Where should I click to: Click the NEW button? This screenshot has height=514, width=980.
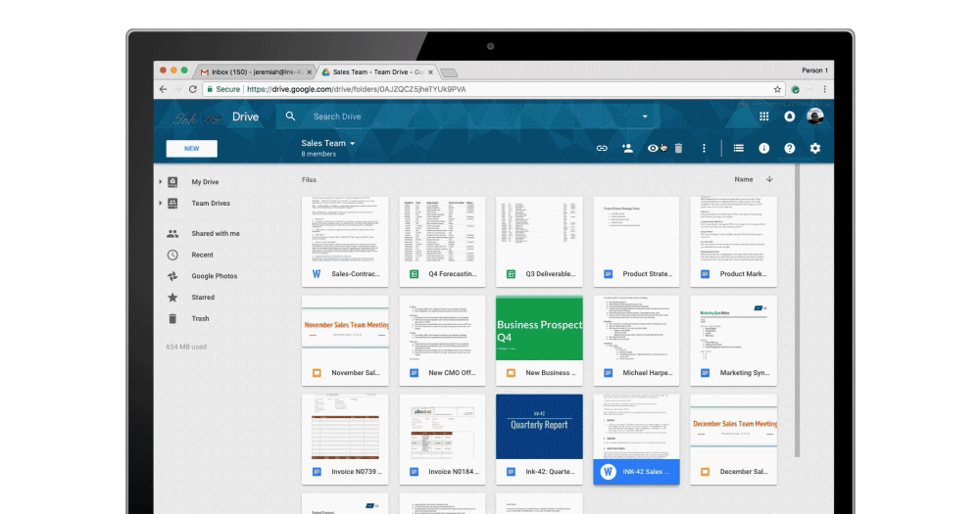(192, 149)
